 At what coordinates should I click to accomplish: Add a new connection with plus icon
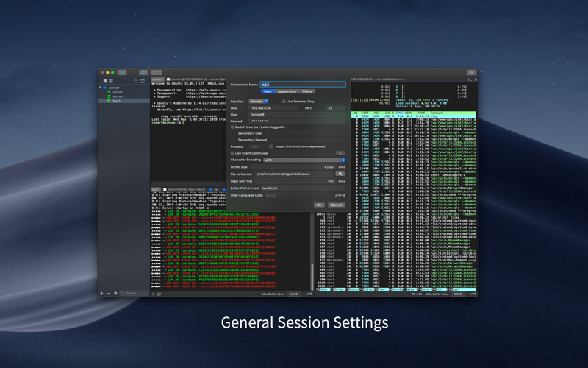tap(101, 293)
